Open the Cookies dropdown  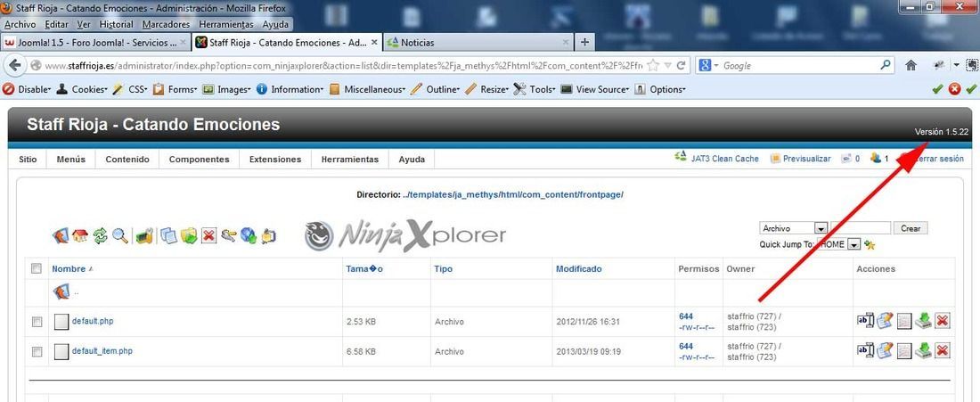(x=82, y=89)
